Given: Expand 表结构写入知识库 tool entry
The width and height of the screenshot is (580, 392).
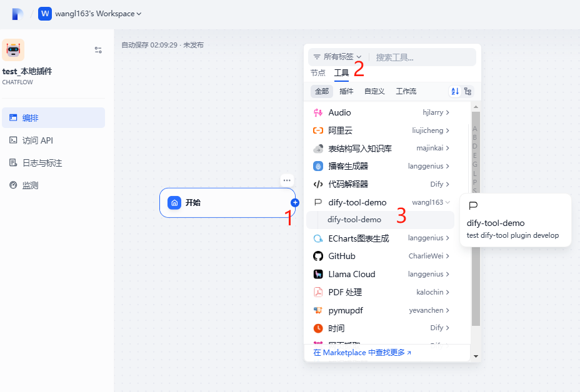Looking at the screenshot, I should tap(381, 149).
